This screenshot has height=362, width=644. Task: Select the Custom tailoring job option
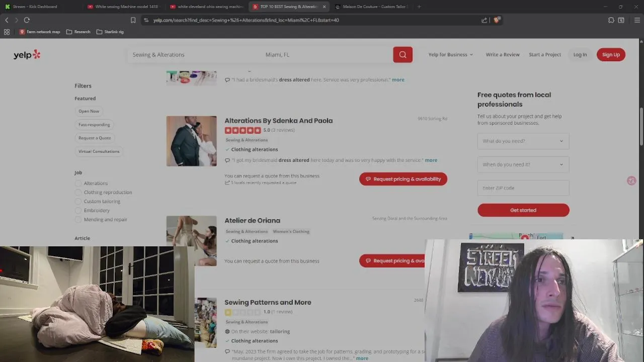[78, 202]
